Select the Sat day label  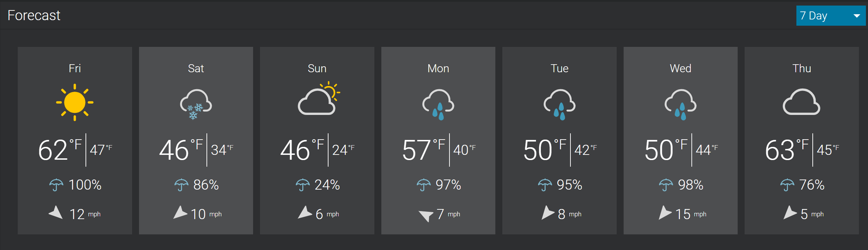pos(196,68)
